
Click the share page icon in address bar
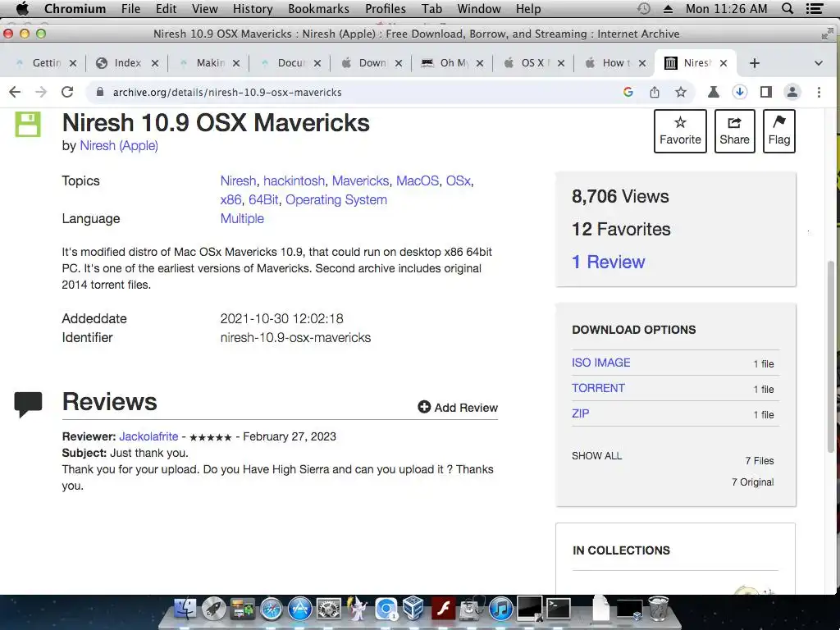click(655, 92)
